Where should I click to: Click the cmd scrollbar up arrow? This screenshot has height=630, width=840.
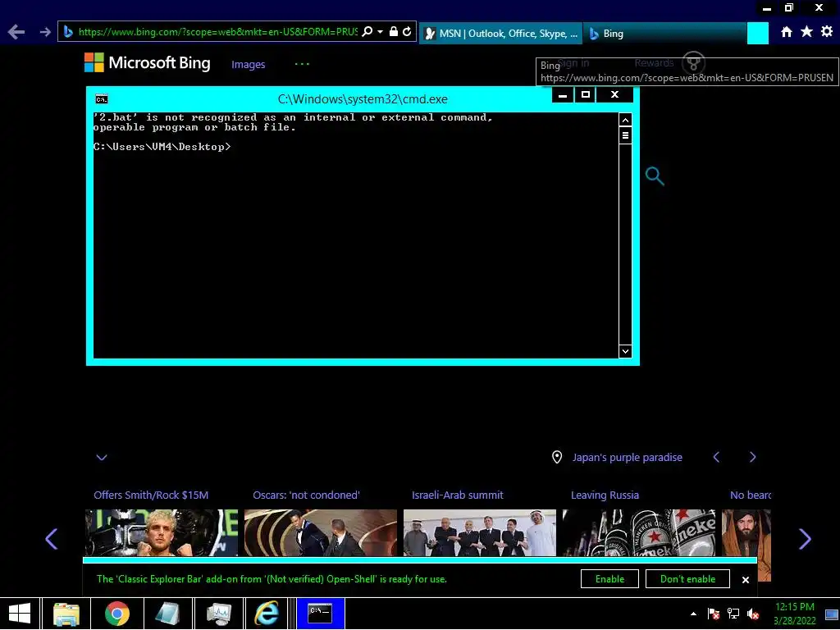[x=625, y=120]
